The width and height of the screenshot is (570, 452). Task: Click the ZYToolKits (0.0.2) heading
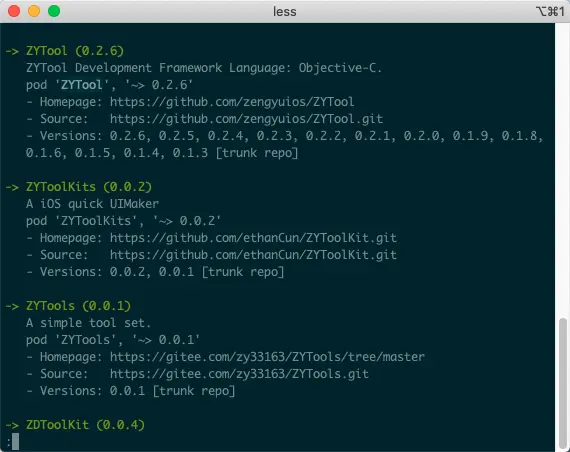pos(89,187)
